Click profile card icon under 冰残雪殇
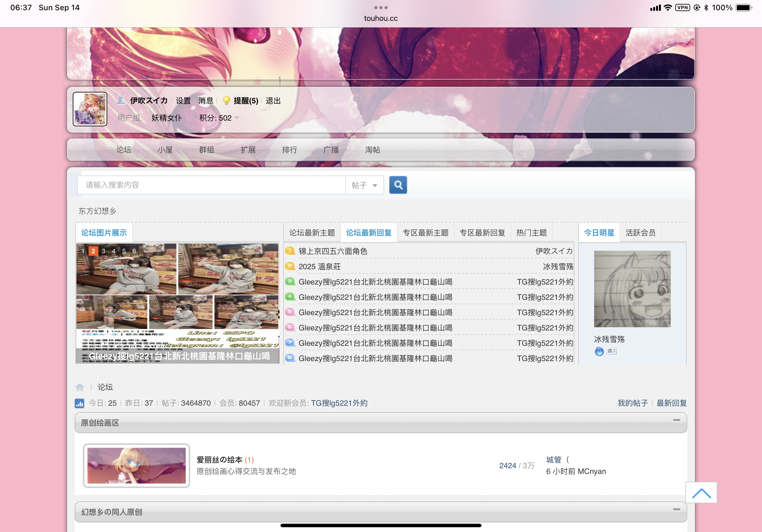The image size is (762, 532). [x=612, y=351]
